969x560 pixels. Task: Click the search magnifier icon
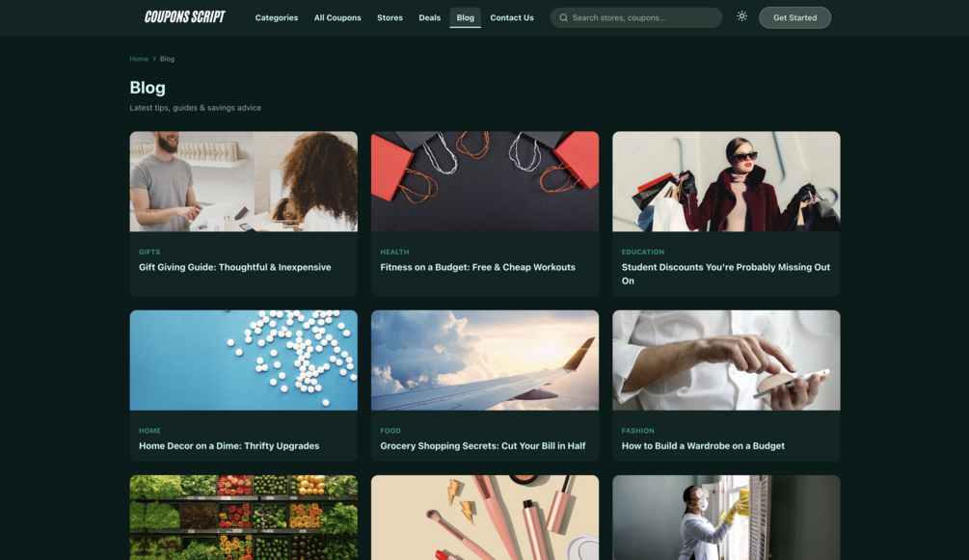point(564,18)
